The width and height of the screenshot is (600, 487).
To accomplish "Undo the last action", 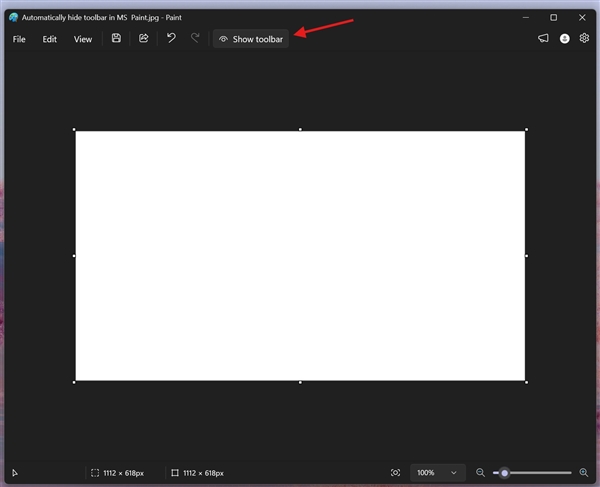I will [171, 39].
